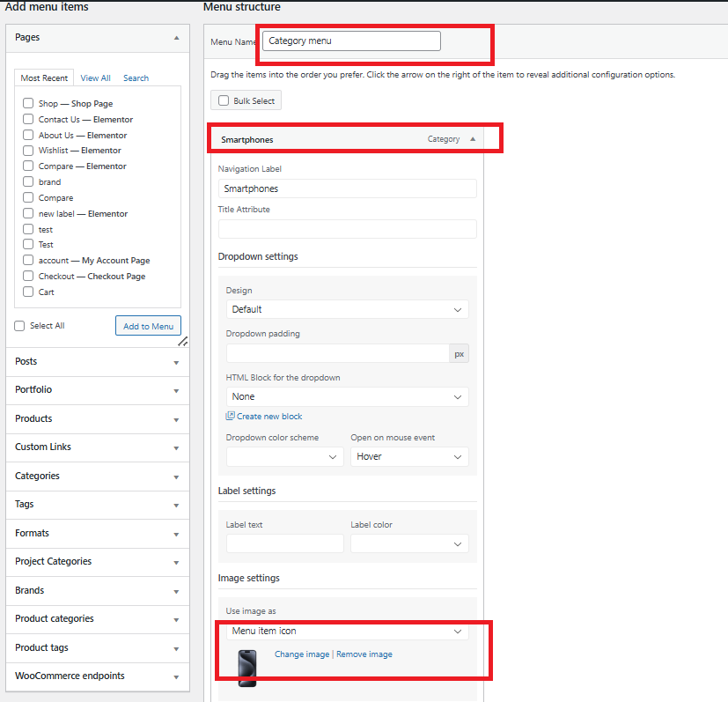Expand the Portfolio panel
728x702 pixels.
coord(98,390)
